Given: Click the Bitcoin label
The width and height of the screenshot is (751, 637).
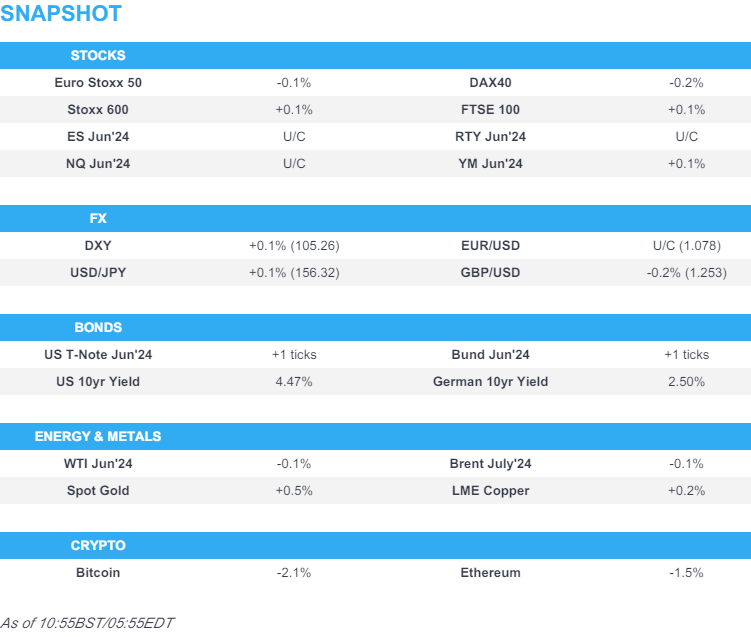Looking at the screenshot, I should 98,573.
